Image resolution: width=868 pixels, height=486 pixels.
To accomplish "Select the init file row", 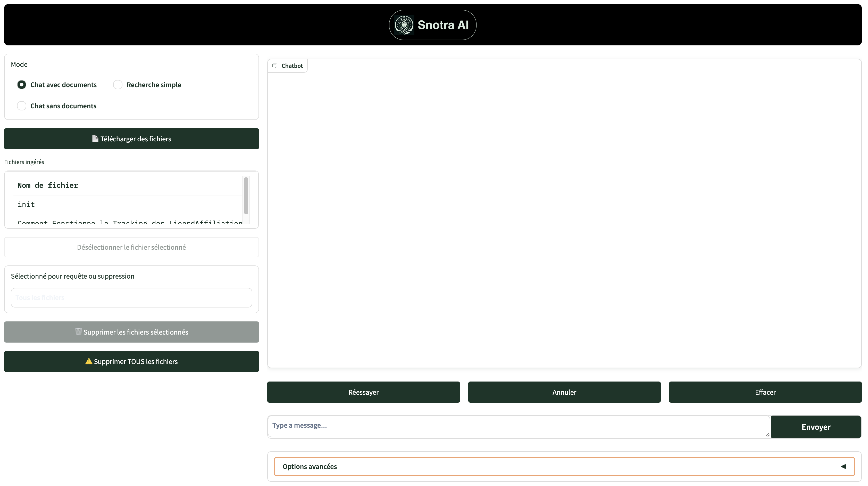I will [x=26, y=204].
